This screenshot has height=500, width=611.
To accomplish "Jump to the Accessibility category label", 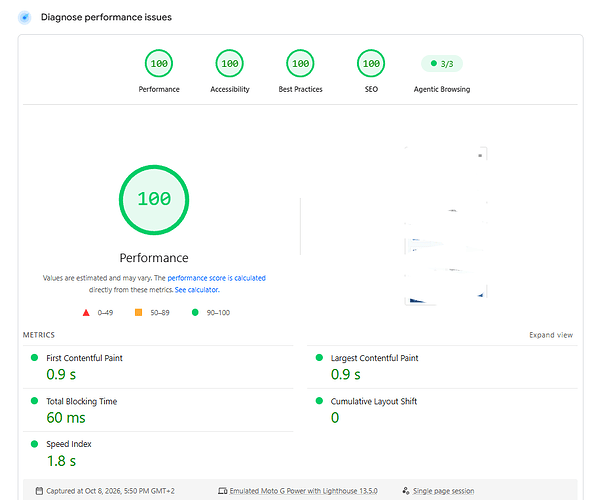I will point(230,89).
